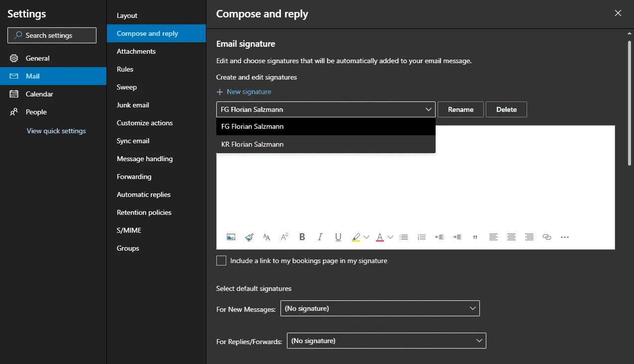Open For Replies/Forwards signature dropdown
Viewport: 634px width, 364px height.
point(386,341)
